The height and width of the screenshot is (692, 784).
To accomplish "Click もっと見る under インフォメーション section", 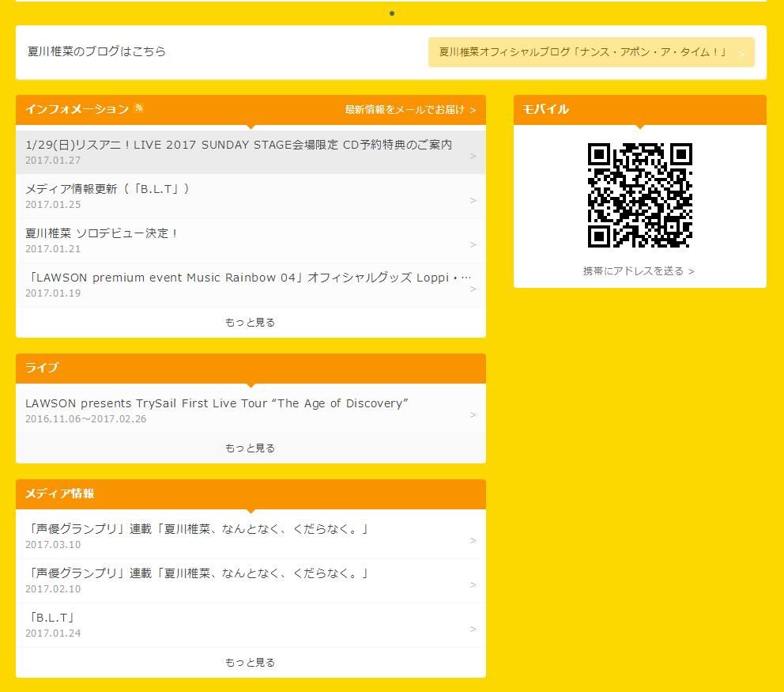I will 250,322.
